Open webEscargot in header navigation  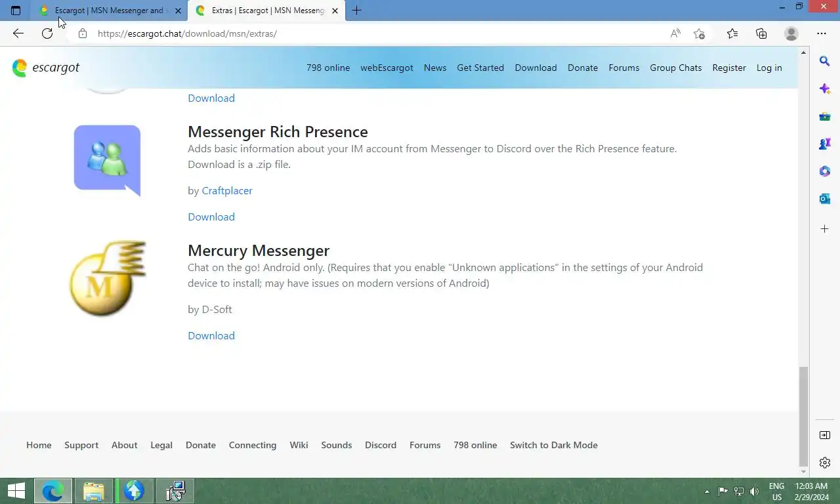(387, 68)
